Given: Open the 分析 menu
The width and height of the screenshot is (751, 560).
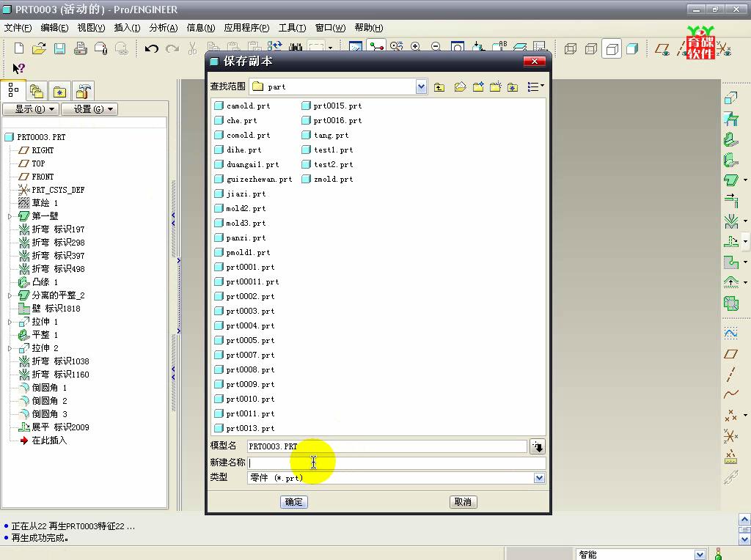Looking at the screenshot, I should 164,28.
